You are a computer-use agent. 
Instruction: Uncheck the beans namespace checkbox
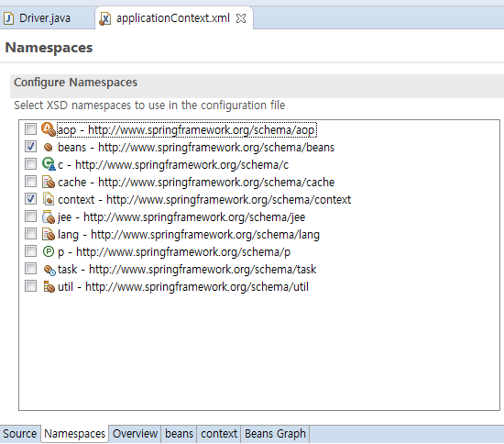pos(30,147)
